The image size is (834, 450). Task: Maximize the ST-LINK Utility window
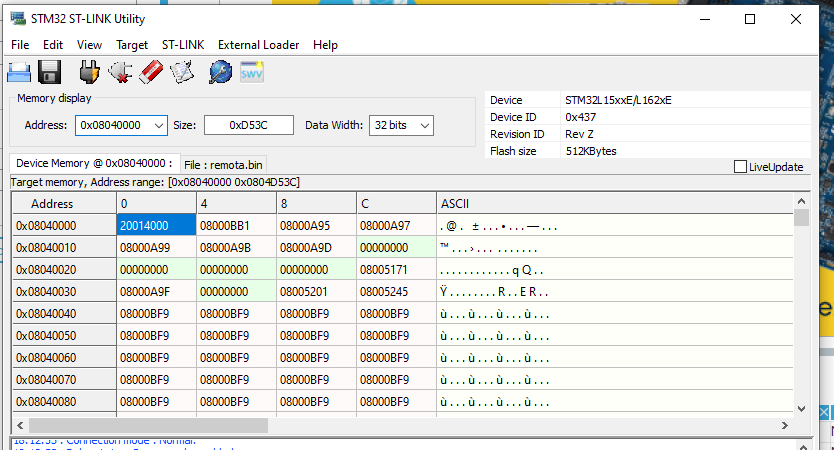[750, 19]
